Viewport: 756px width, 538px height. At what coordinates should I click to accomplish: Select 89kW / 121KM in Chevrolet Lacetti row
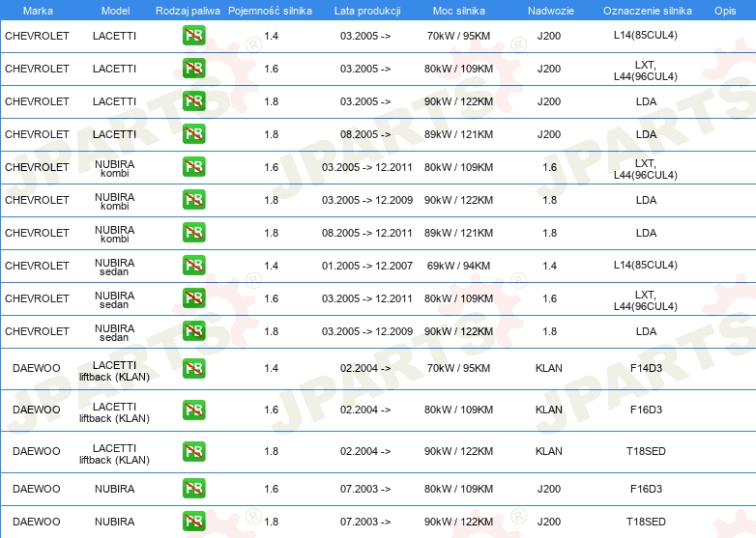(458, 134)
